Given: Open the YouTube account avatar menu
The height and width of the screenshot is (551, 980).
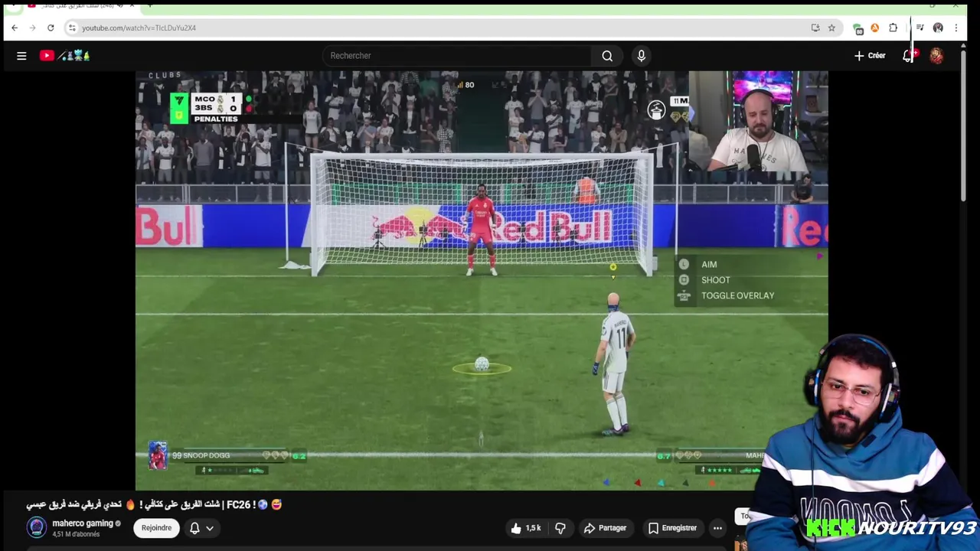Looking at the screenshot, I should pyautogui.click(x=936, y=56).
